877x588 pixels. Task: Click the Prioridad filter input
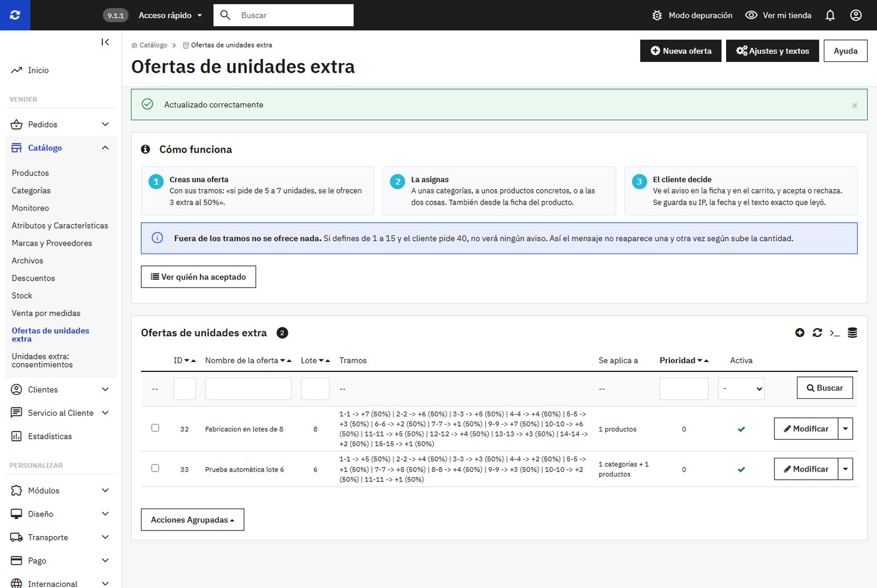point(684,389)
